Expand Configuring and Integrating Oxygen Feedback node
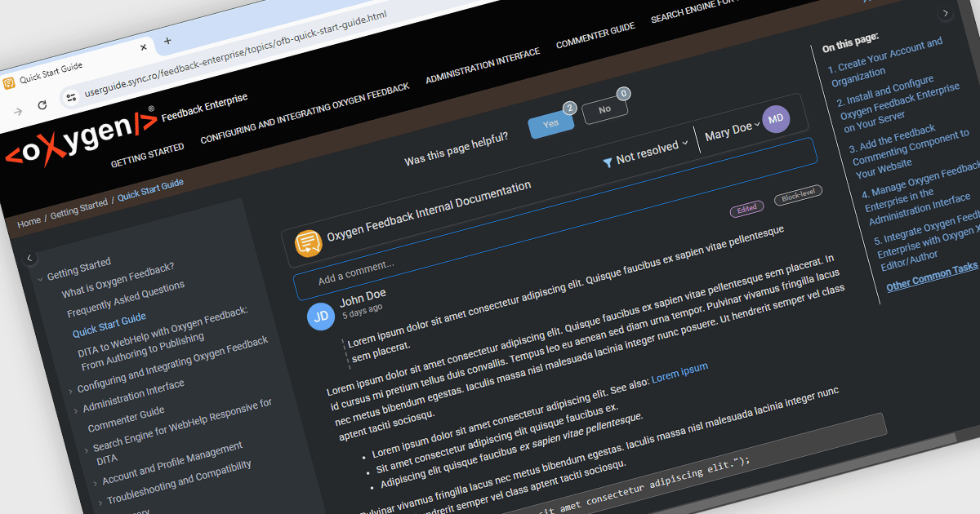The width and height of the screenshot is (980, 514). click(70, 391)
